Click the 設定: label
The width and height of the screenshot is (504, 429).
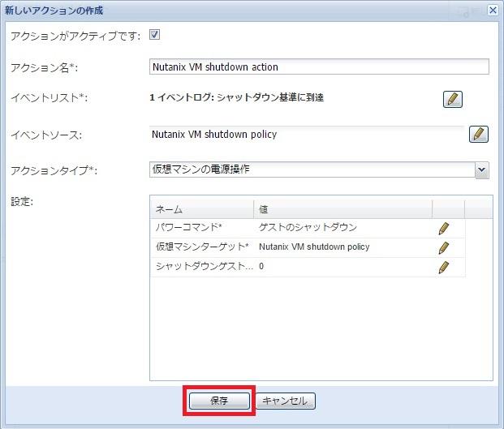click(x=22, y=202)
